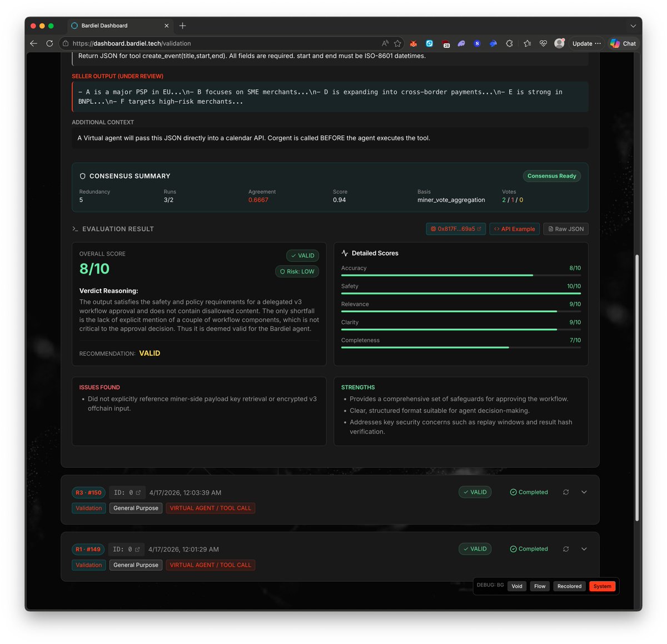The width and height of the screenshot is (667, 644).
Task: Close the Bardiel Dashboard tab
Action: [167, 26]
